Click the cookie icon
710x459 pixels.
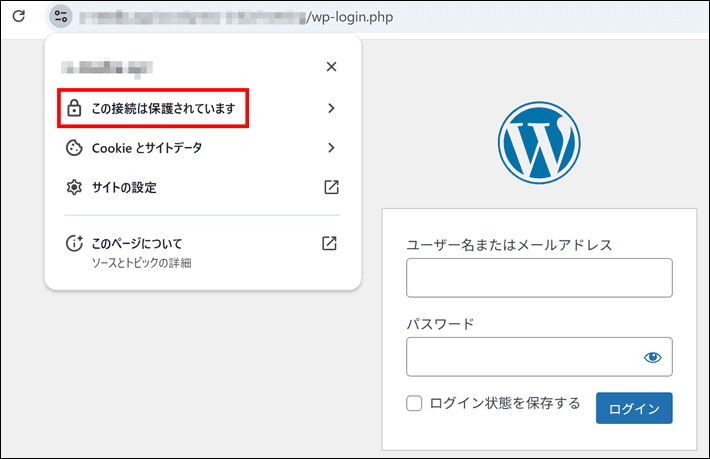(x=74, y=148)
